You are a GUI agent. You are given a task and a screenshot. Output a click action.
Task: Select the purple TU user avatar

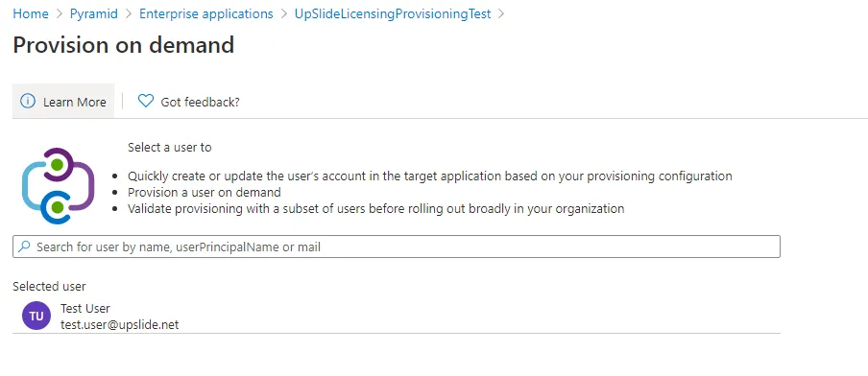click(36, 316)
